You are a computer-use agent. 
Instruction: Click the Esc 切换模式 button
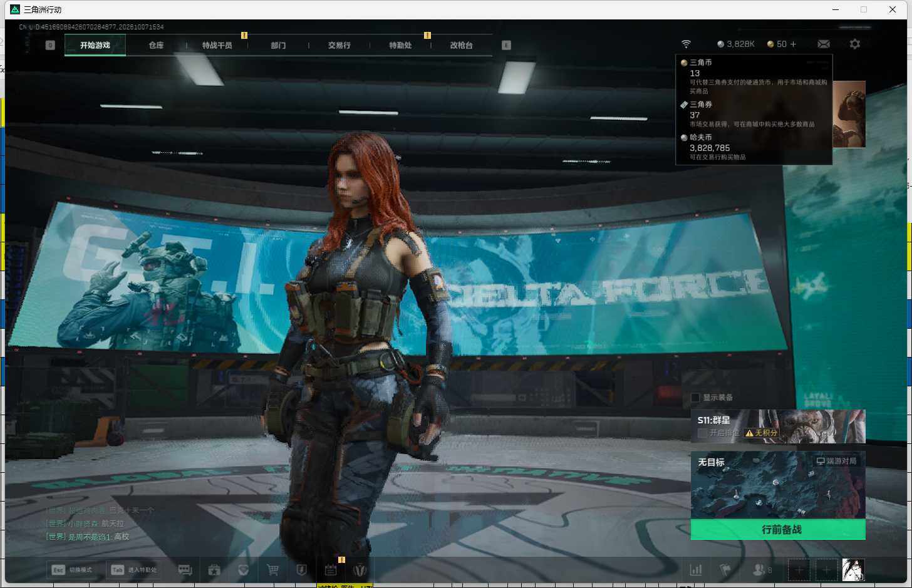click(x=73, y=570)
